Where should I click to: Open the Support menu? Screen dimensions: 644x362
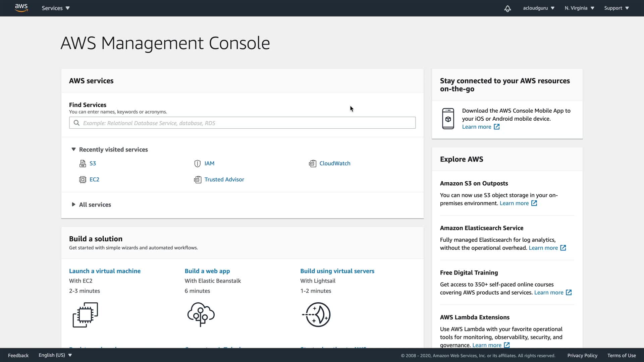[616, 8]
